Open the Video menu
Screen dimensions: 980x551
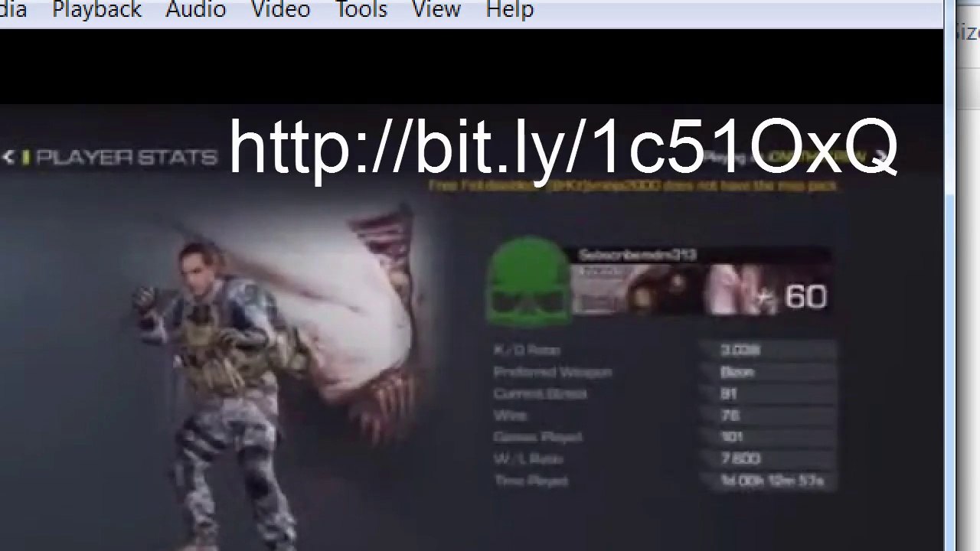tap(280, 10)
